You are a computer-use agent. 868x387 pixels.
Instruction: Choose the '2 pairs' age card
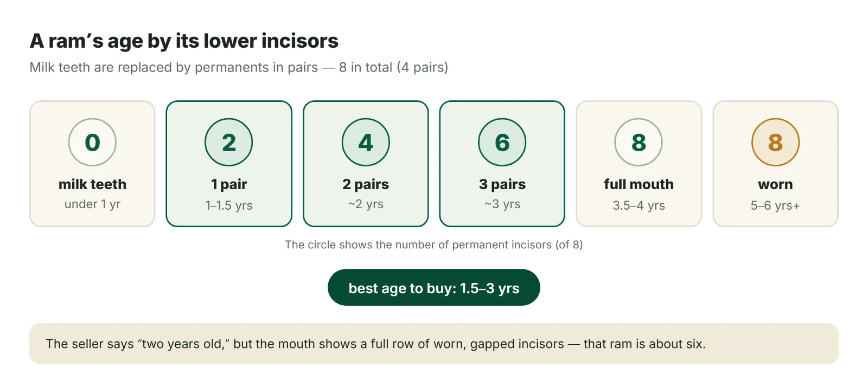366,164
